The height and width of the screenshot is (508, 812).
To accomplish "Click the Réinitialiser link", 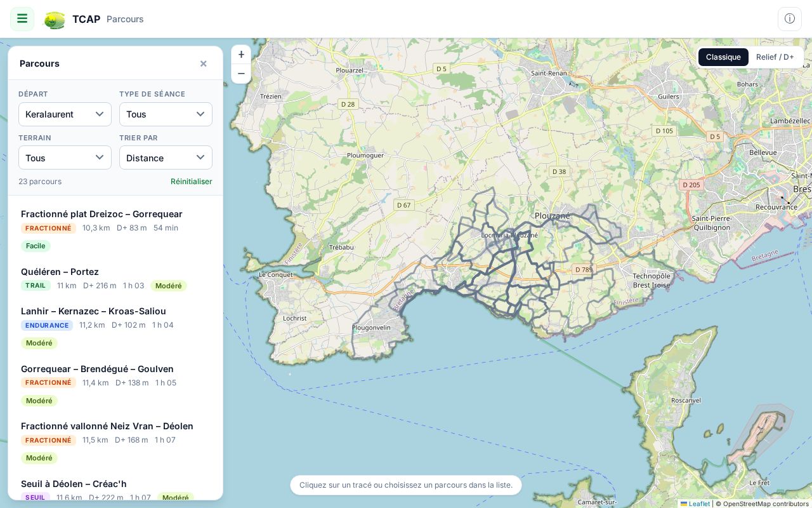I will coord(192,182).
